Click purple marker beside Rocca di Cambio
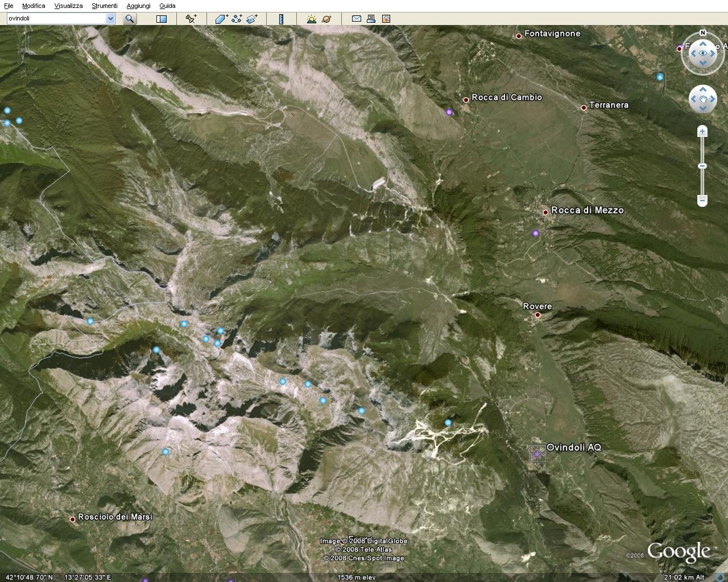The image size is (728, 582). pyautogui.click(x=449, y=113)
